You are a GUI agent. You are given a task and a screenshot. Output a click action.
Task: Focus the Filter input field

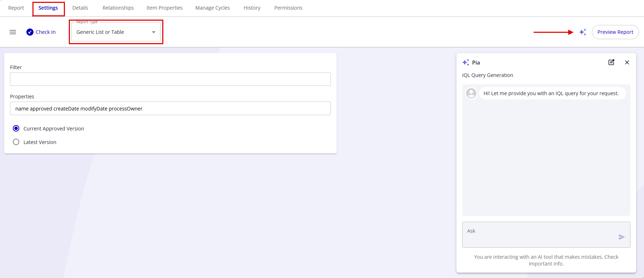[170, 79]
